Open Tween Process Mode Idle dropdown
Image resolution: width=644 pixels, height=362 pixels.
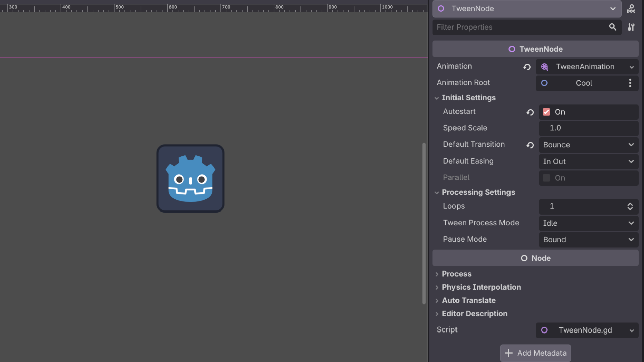pos(589,223)
